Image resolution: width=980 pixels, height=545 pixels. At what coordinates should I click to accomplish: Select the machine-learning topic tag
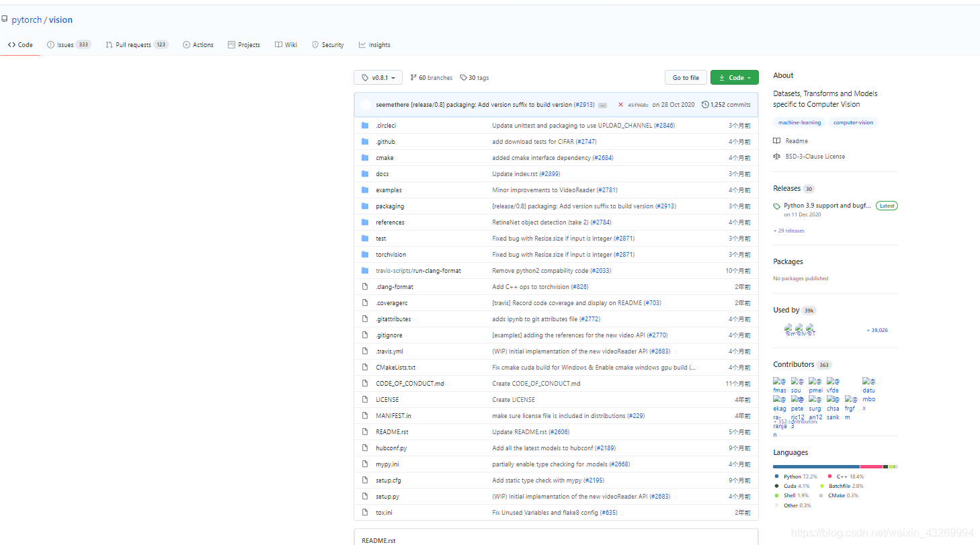coord(799,123)
